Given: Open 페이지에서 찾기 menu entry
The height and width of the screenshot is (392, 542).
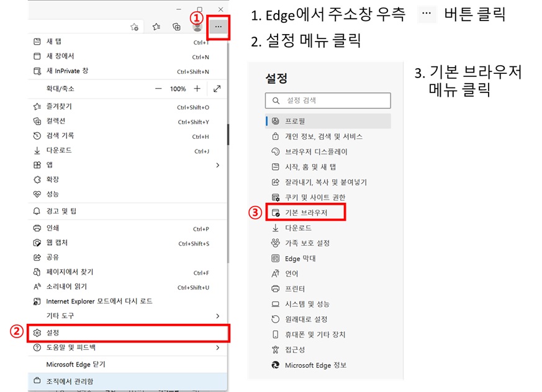Looking at the screenshot, I should [127, 272].
